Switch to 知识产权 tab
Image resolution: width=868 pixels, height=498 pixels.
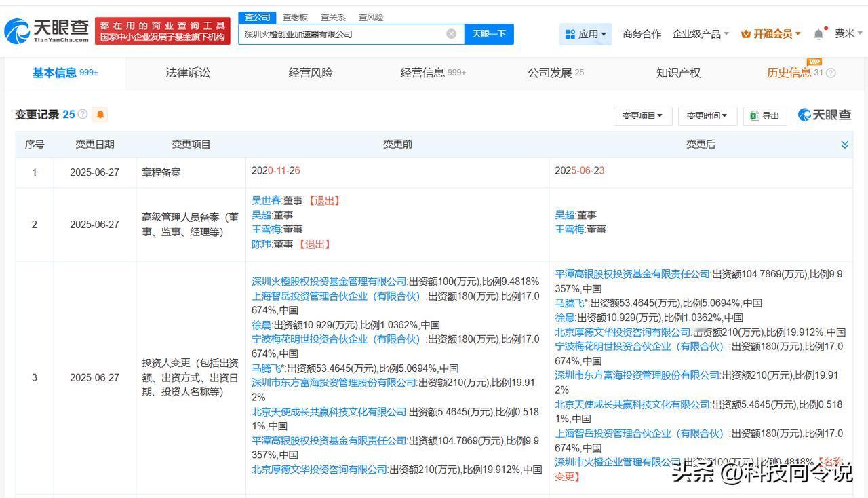[x=678, y=73]
